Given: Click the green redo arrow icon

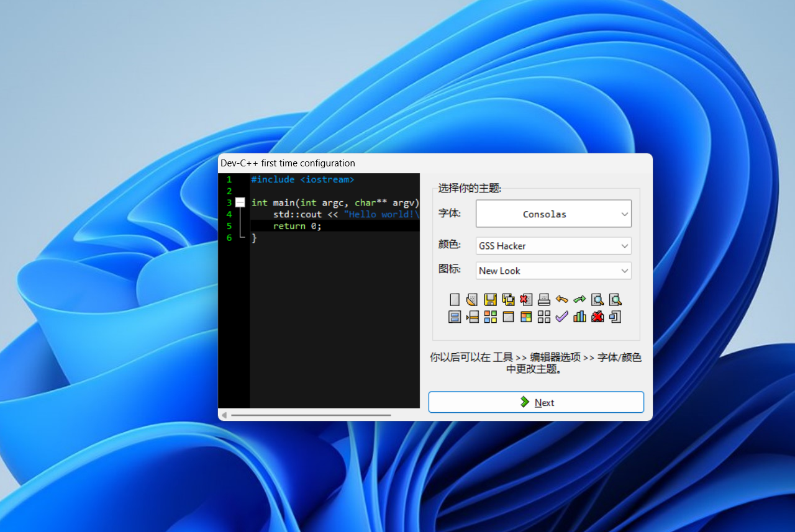Looking at the screenshot, I should (x=579, y=300).
